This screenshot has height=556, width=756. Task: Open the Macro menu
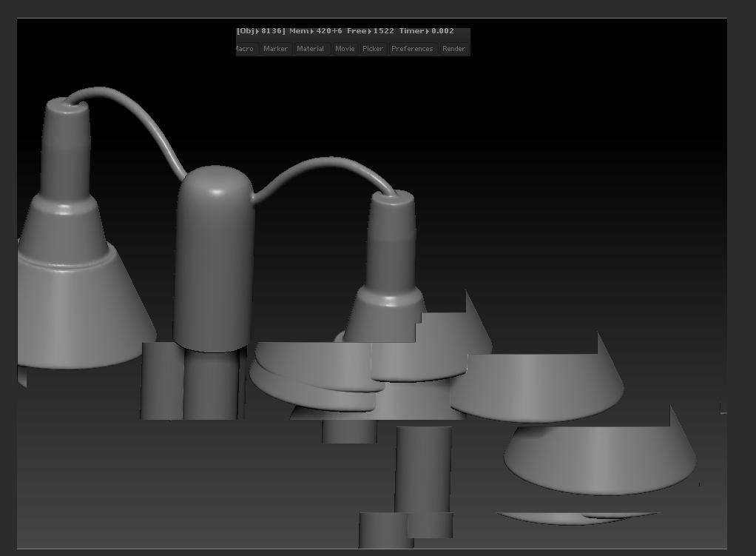point(245,48)
